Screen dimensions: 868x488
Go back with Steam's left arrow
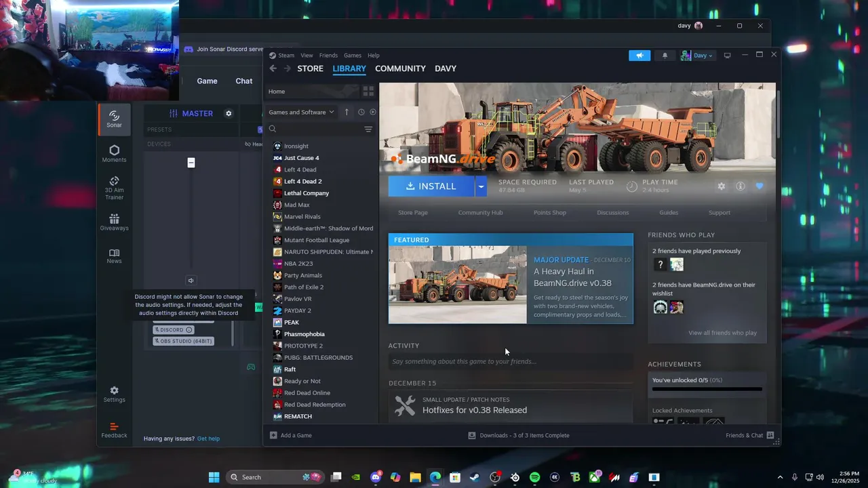tap(273, 68)
